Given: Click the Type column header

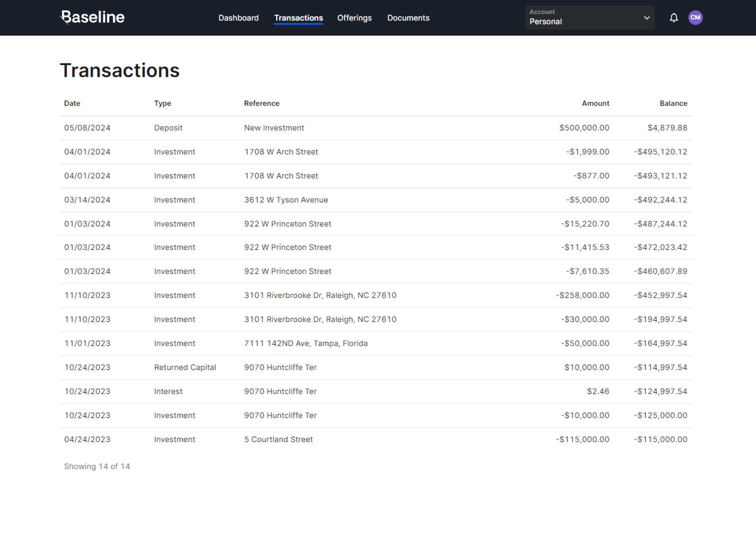Looking at the screenshot, I should [163, 103].
